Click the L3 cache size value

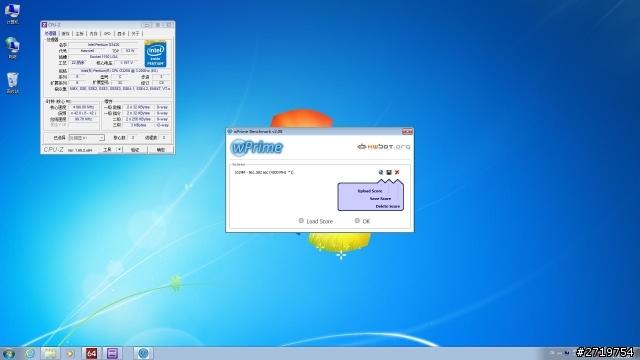[138, 125]
